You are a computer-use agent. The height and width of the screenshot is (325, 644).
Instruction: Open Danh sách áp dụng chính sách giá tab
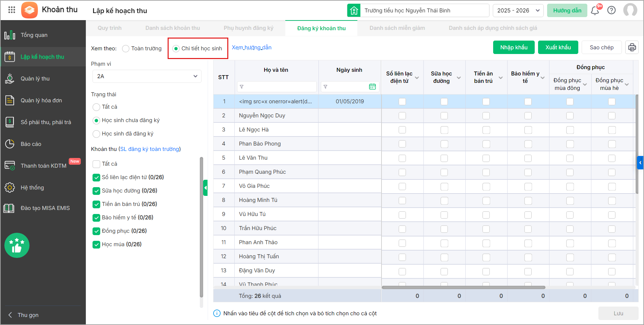pyautogui.click(x=493, y=28)
